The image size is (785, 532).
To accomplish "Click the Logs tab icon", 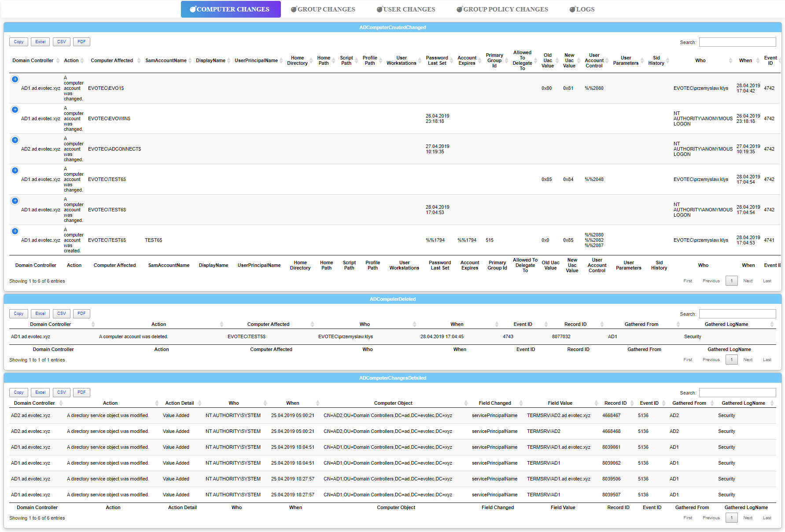I will (572, 9).
